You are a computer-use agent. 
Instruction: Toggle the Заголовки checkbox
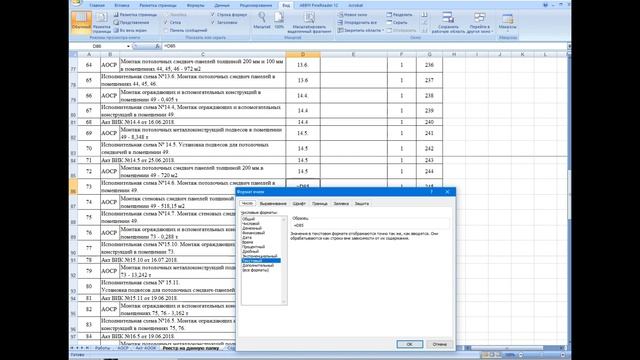[213, 22]
